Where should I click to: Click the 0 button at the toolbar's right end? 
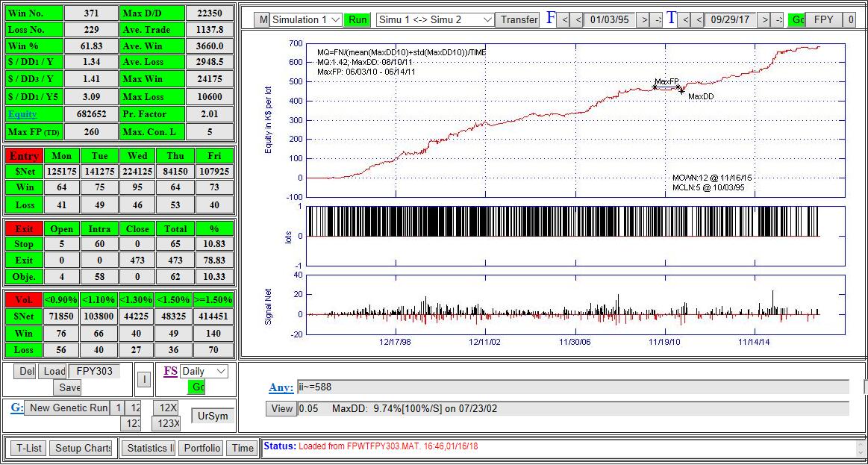(x=850, y=20)
